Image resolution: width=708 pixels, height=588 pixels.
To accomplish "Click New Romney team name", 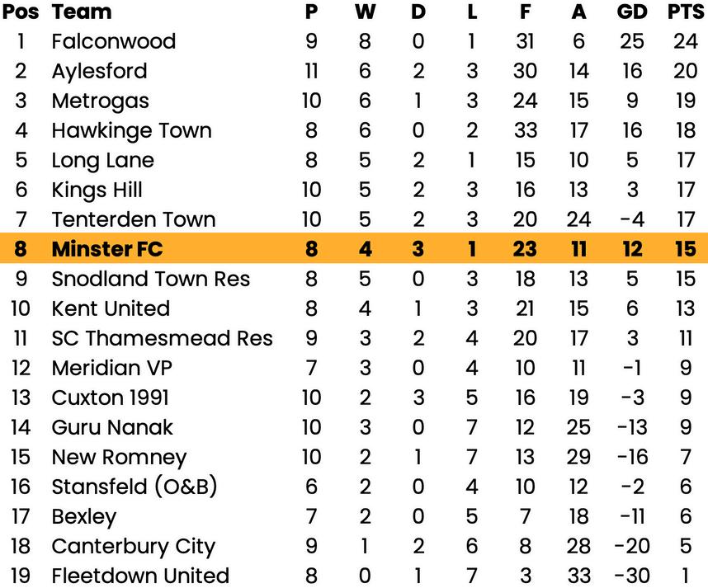I will click(119, 457).
